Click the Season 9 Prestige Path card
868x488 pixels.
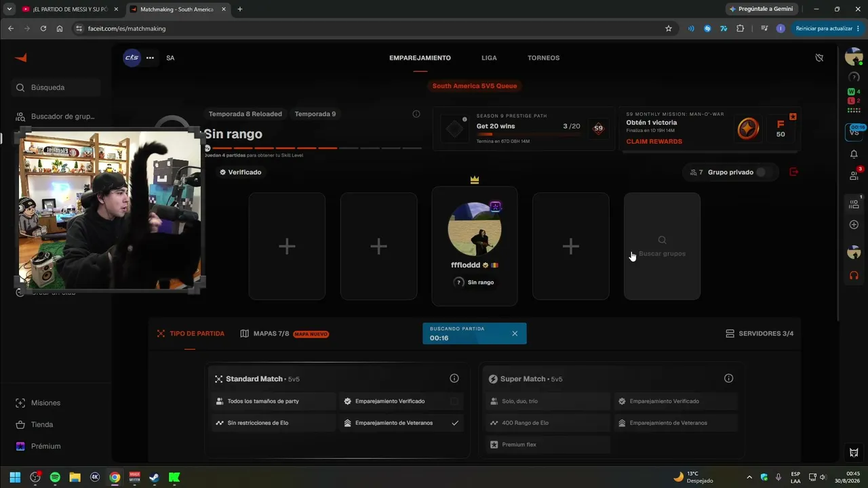(524, 128)
